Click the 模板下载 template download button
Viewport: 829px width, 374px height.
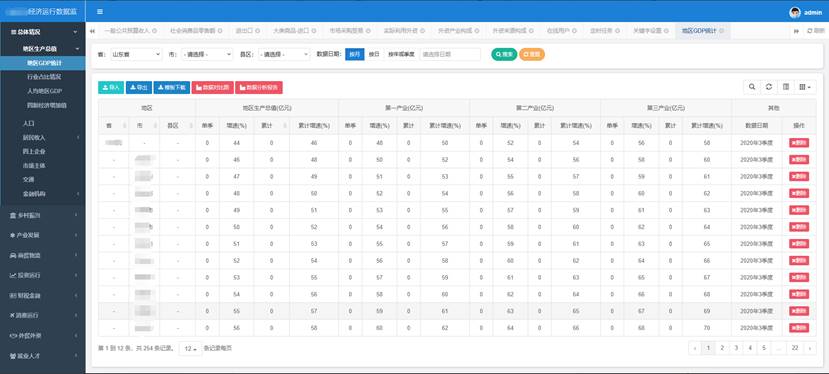[172, 88]
